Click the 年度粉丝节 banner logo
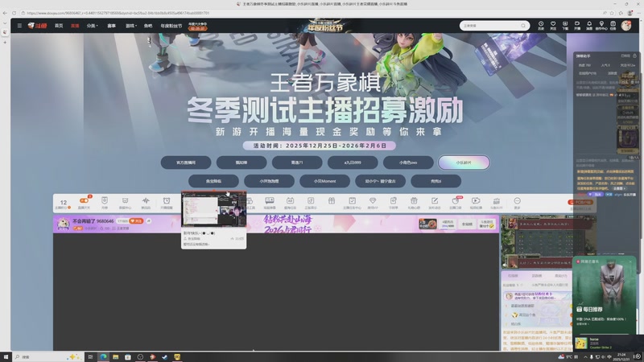Screen dimensions: 644x362 point(324,26)
